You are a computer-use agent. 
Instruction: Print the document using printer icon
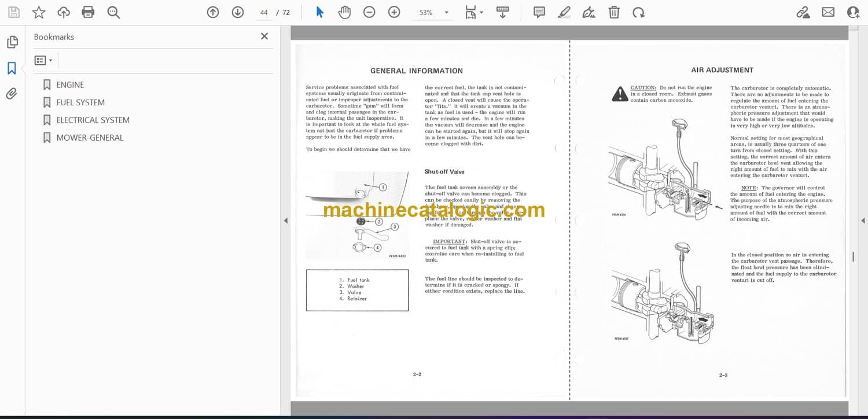click(x=88, y=12)
